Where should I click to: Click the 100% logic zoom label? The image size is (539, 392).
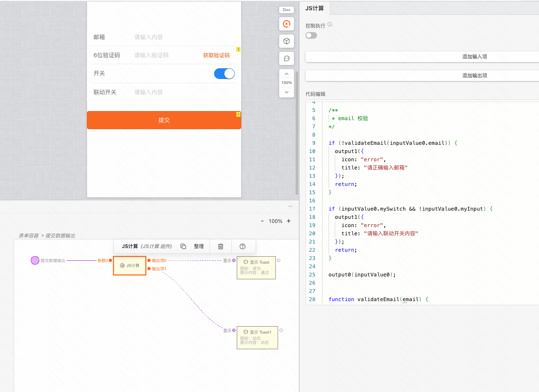coord(275,221)
